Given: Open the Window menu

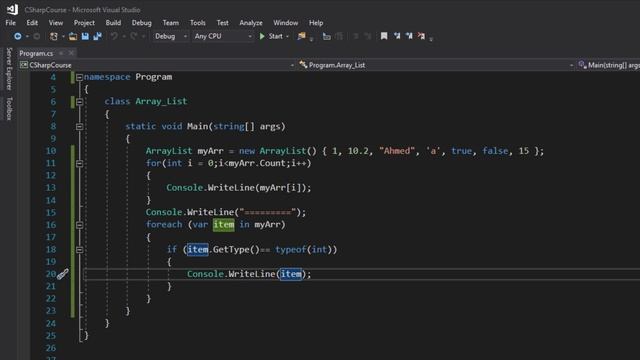Looking at the screenshot, I should pyautogui.click(x=285, y=23).
